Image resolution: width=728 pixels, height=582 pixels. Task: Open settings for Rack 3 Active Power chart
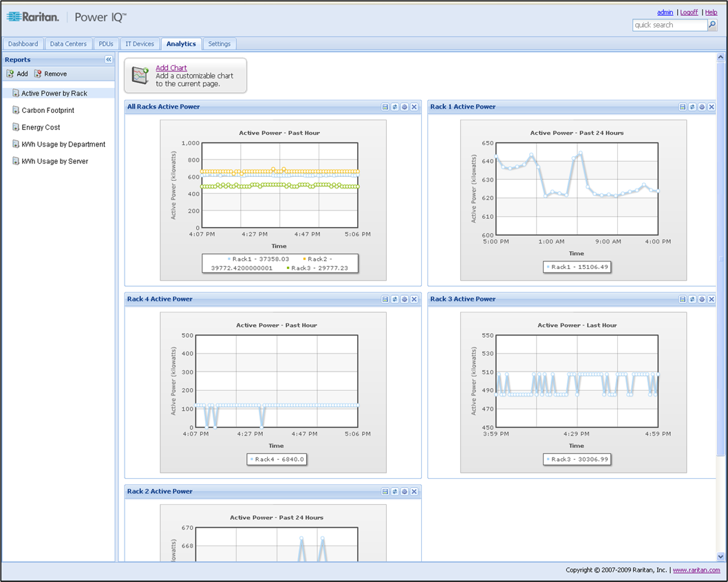[702, 299]
